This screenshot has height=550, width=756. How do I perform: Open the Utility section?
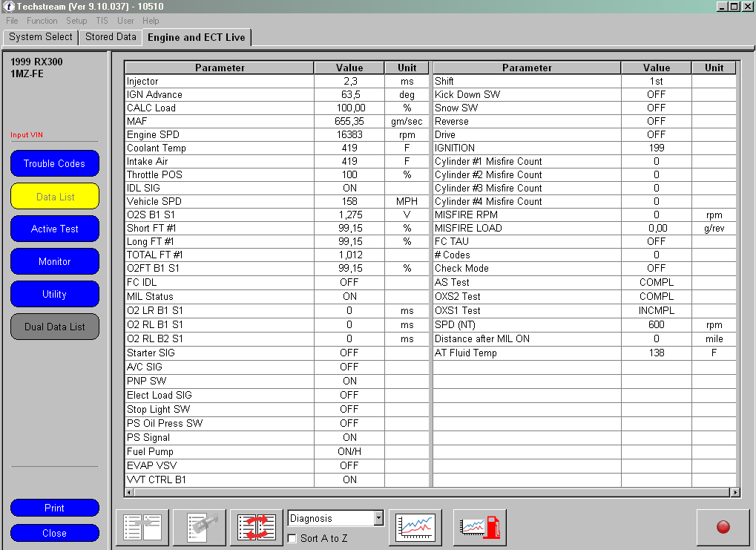click(54, 294)
